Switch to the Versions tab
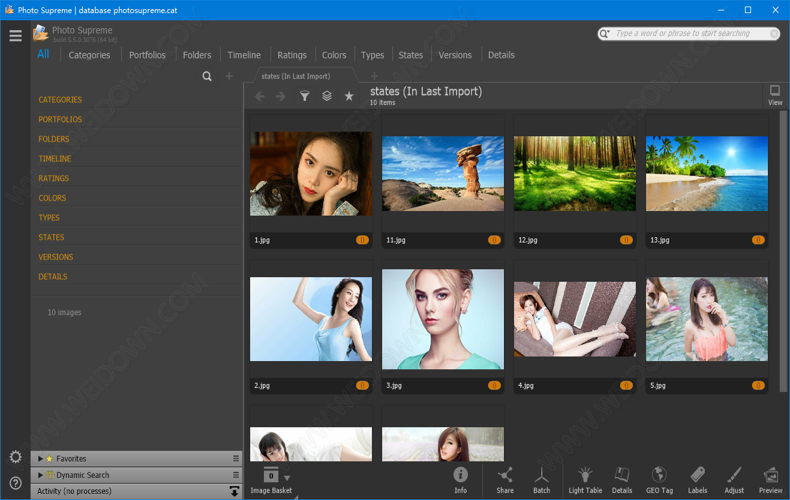The height and width of the screenshot is (500, 790). [455, 55]
